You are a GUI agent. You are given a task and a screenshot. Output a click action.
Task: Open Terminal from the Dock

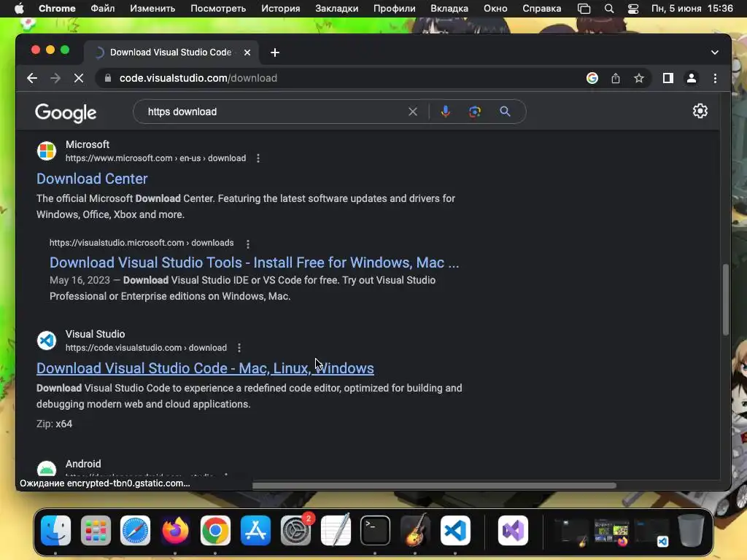(x=376, y=530)
